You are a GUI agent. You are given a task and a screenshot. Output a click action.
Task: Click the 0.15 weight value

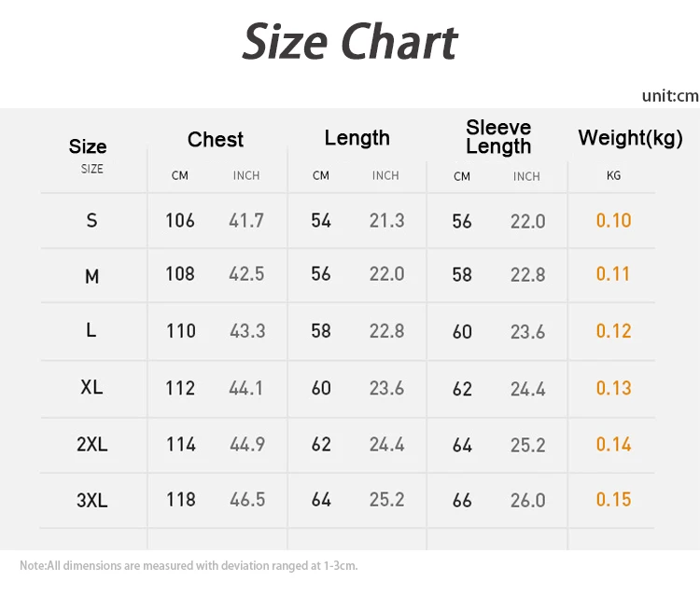click(613, 500)
